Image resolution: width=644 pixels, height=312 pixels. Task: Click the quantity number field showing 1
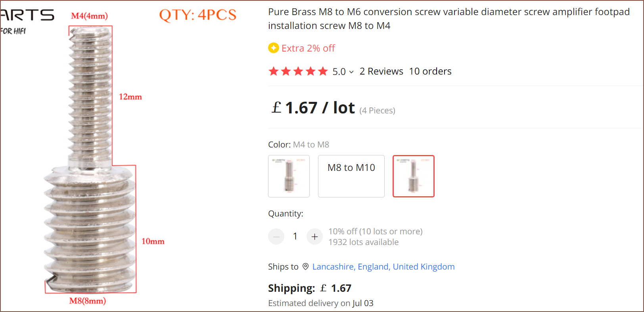(295, 236)
